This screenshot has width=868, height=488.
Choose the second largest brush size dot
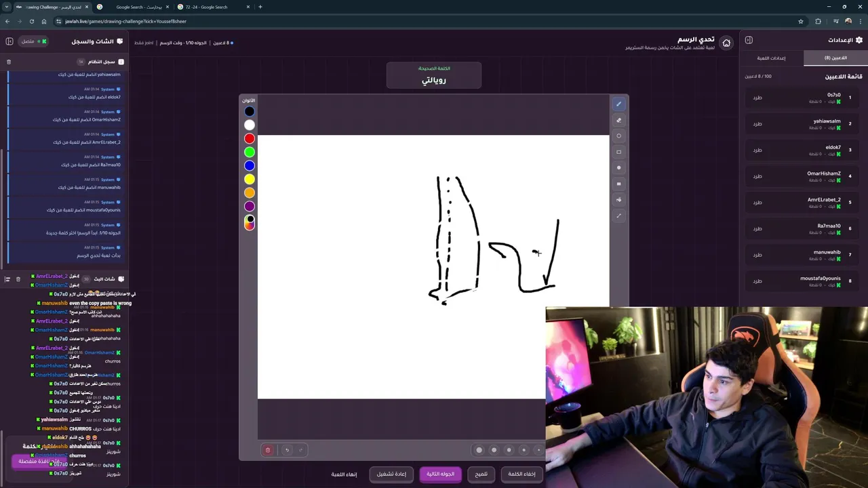pyautogui.click(x=494, y=450)
